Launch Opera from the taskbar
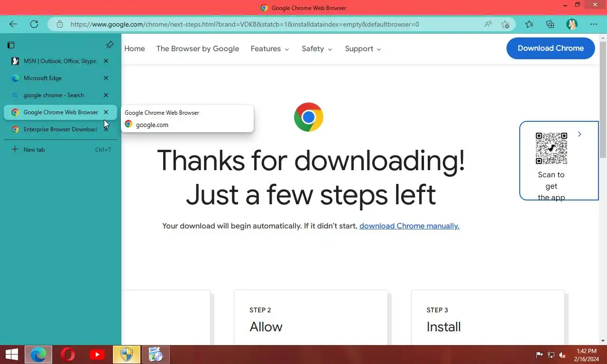 coord(68,355)
